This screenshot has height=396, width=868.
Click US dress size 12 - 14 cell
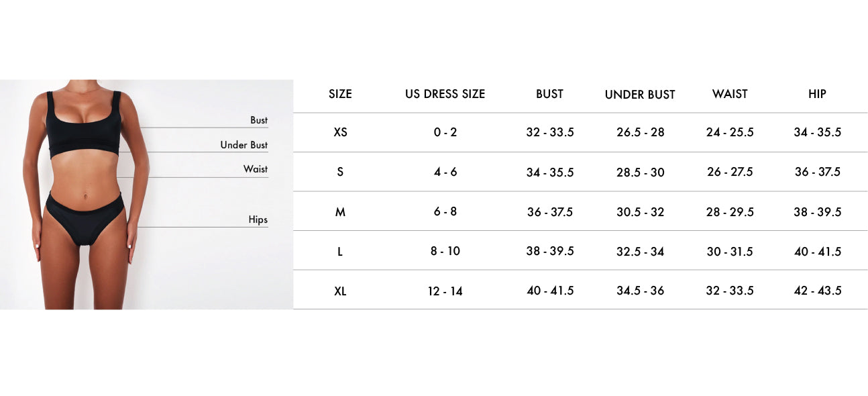click(x=445, y=291)
